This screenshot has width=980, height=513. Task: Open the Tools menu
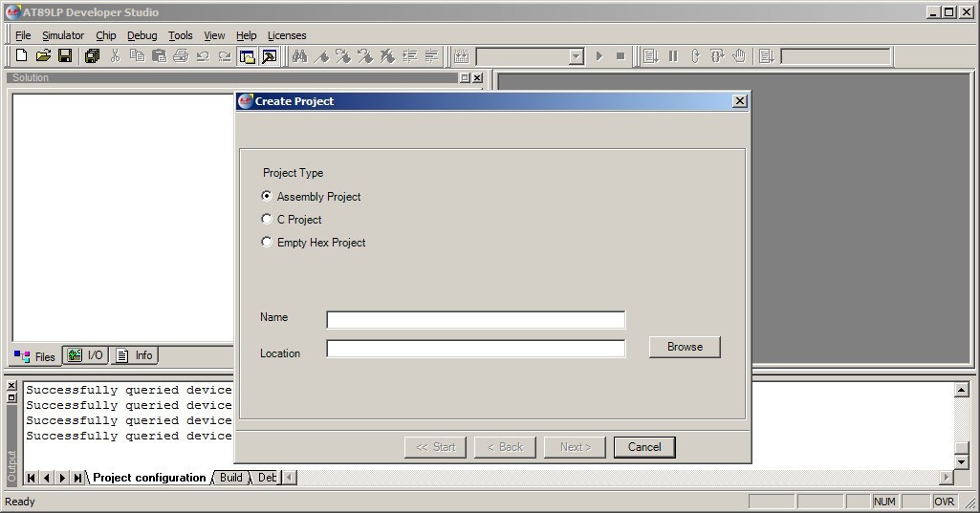[180, 35]
